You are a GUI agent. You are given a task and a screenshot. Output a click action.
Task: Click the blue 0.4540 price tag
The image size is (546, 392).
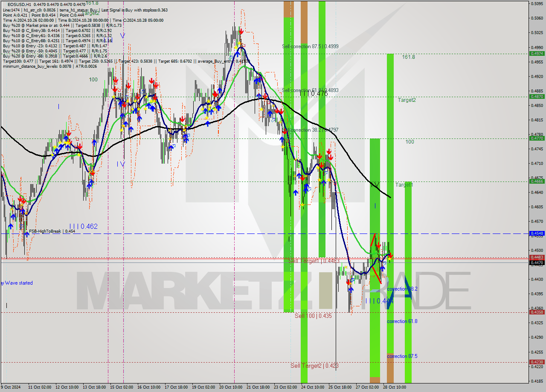(536, 233)
